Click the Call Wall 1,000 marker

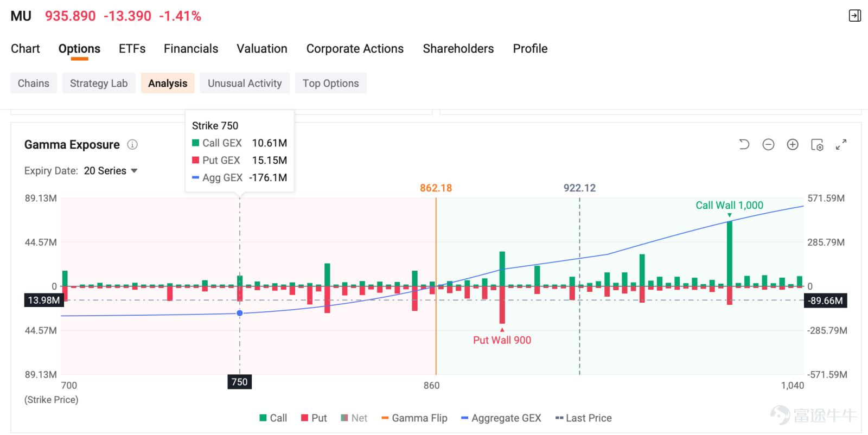(729, 206)
